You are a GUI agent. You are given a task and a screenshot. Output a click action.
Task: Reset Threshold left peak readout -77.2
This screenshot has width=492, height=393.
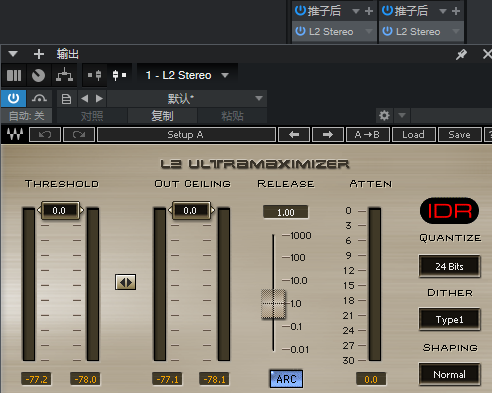coord(37,379)
